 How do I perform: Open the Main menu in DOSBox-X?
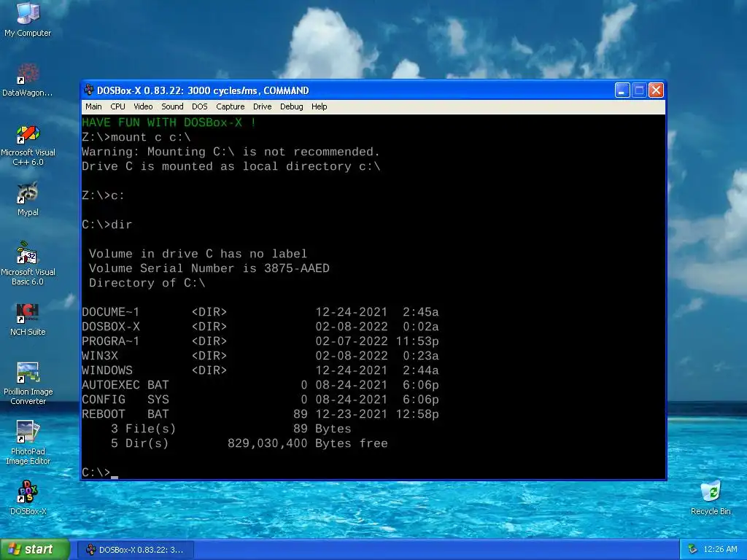coord(93,106)
